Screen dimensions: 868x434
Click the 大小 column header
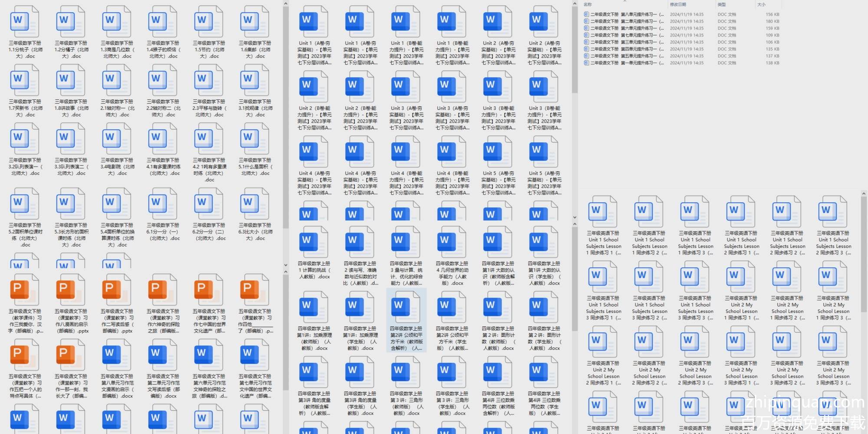tap(761, 4)
